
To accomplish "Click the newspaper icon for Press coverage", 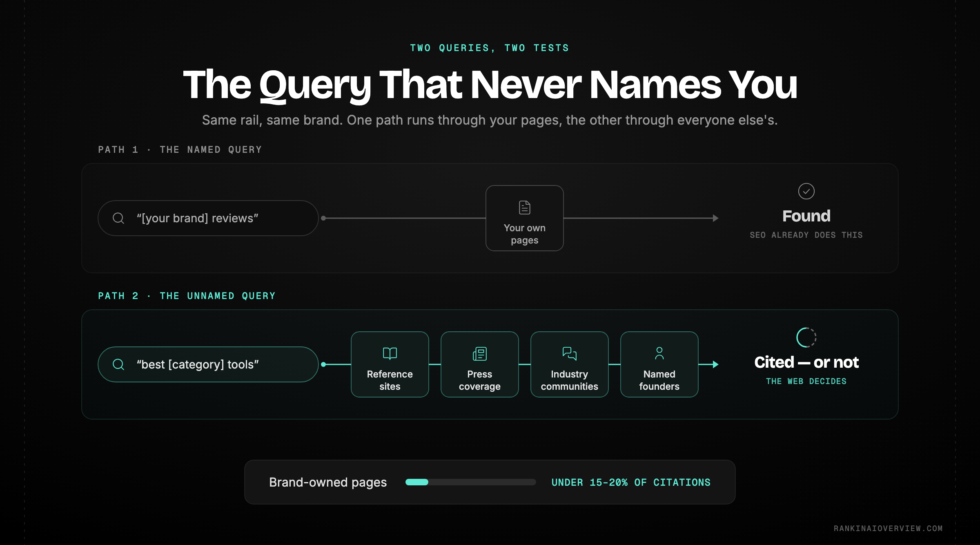I will point(480,353).
